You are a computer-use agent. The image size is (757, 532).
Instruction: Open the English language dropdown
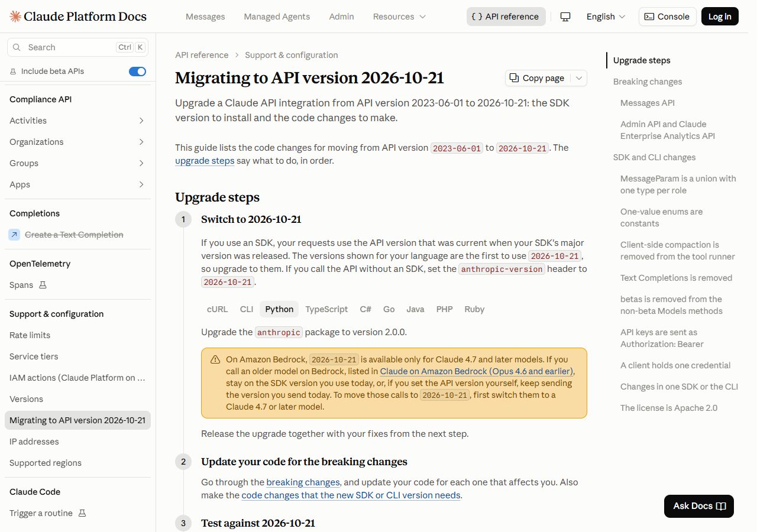coord(606,17)
